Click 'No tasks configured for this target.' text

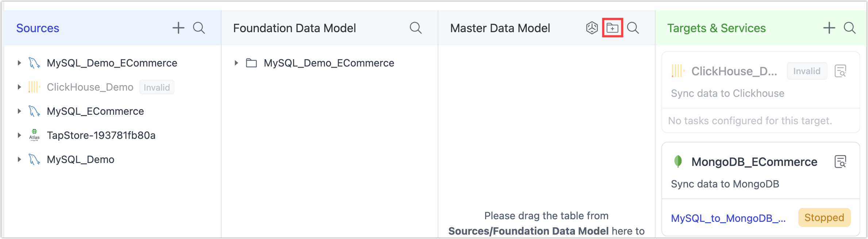click(750, 121)
